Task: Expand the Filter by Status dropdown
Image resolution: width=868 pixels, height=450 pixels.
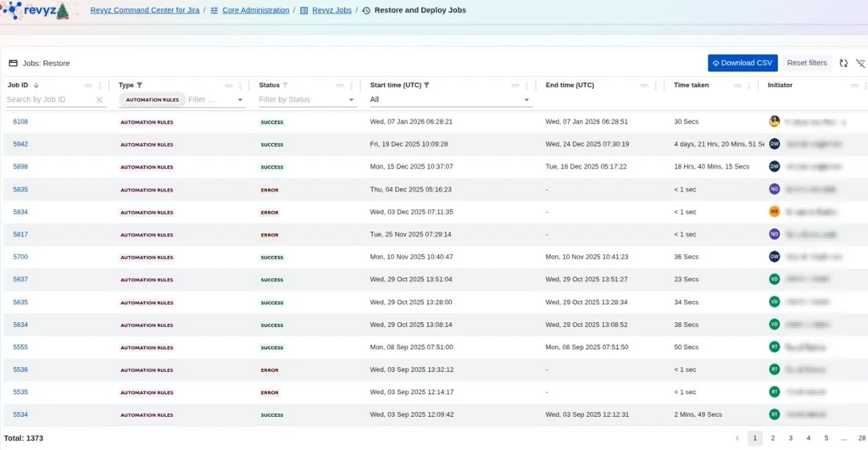Action: point(352,100)
